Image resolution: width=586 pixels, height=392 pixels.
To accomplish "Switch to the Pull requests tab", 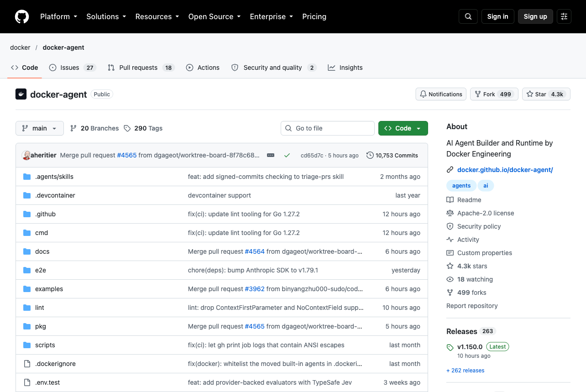I will (141, 68).
